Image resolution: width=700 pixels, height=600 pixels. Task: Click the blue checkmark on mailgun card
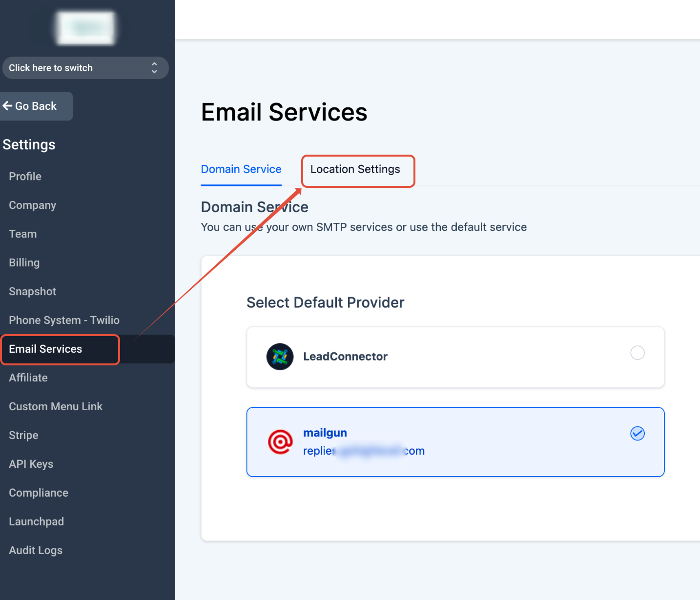[x=637, y=433]
